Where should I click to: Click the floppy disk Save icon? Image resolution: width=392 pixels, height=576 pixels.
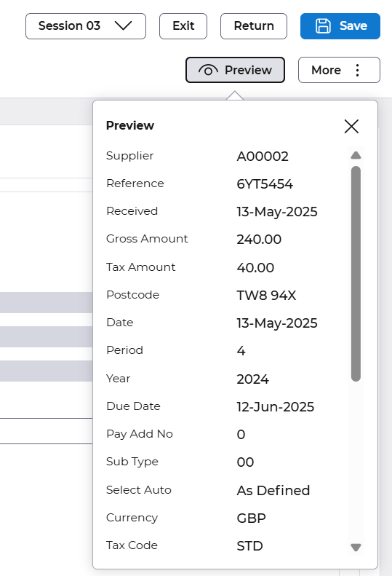click(323, 26)
